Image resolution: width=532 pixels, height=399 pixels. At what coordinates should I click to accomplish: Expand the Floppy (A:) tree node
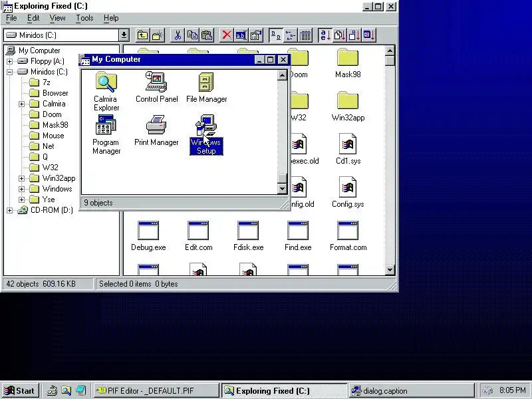pos(9,61)
